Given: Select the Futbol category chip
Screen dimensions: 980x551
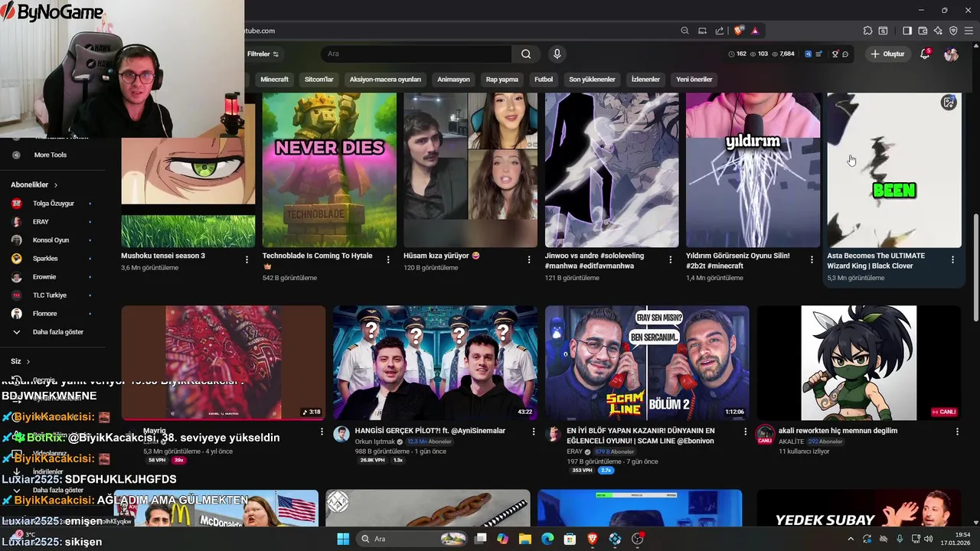Looking at the screenshot, I should (x=544, y=80).
